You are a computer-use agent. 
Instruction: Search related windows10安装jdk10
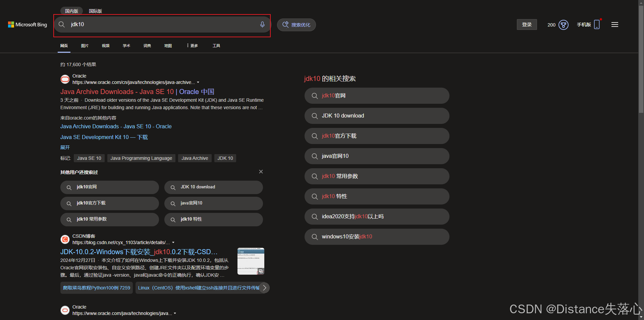377,237
